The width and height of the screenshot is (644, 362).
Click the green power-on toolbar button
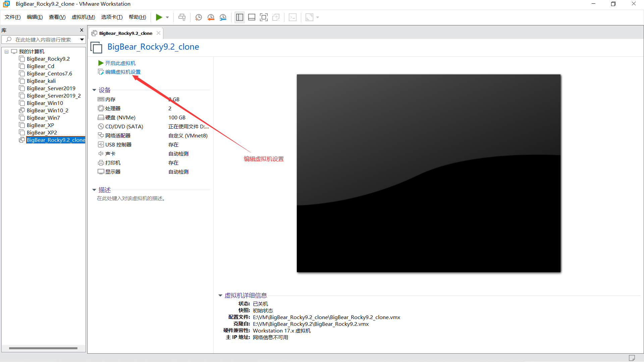159,17
